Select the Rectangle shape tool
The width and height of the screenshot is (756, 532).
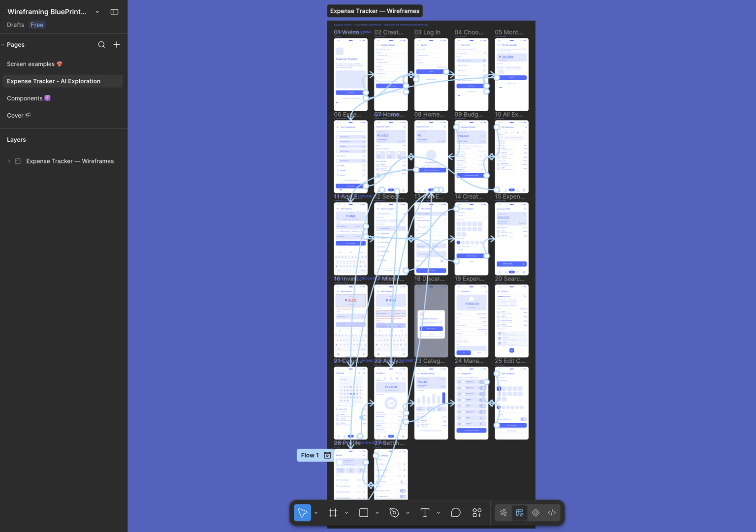364,513
